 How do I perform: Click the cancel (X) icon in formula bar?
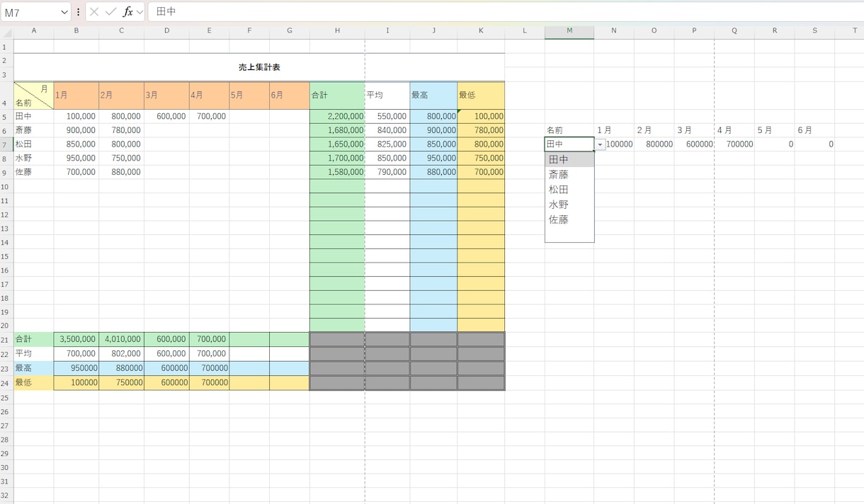tap(94, 12)
